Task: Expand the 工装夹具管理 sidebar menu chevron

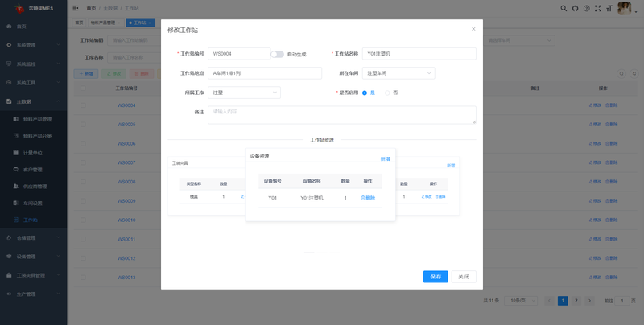Action: [58, 275]
